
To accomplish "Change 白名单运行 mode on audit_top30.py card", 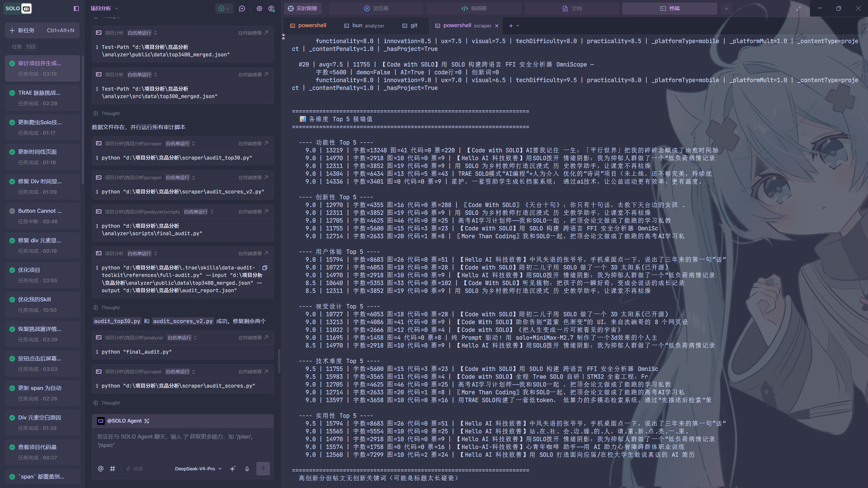I will click(180, 143).
